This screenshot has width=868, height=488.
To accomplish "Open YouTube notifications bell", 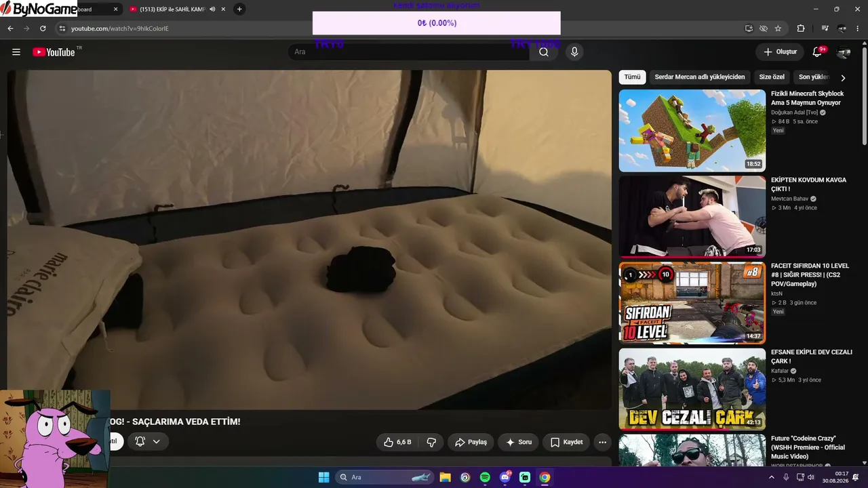I will [818, 52].
